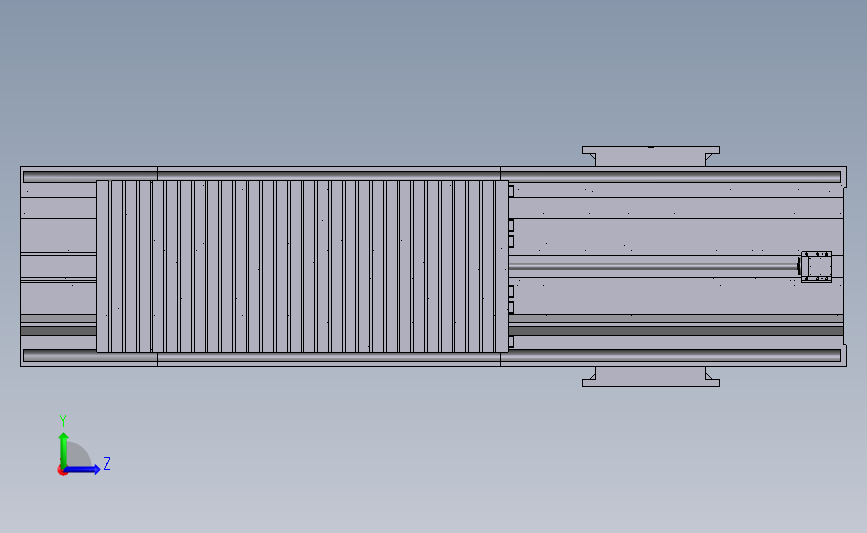
Task: Select the lower cylindrical guide rod
Action: [432, 355]
